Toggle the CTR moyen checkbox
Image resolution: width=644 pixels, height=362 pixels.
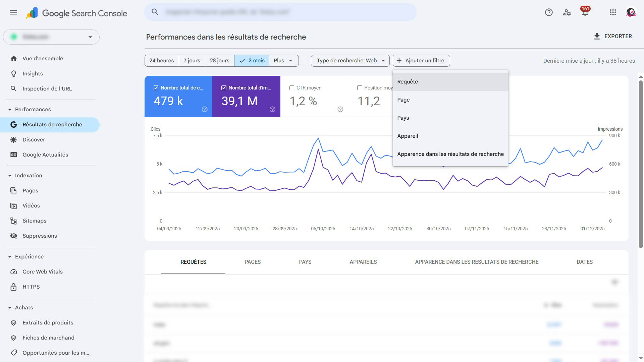click(x=292, y=88)
